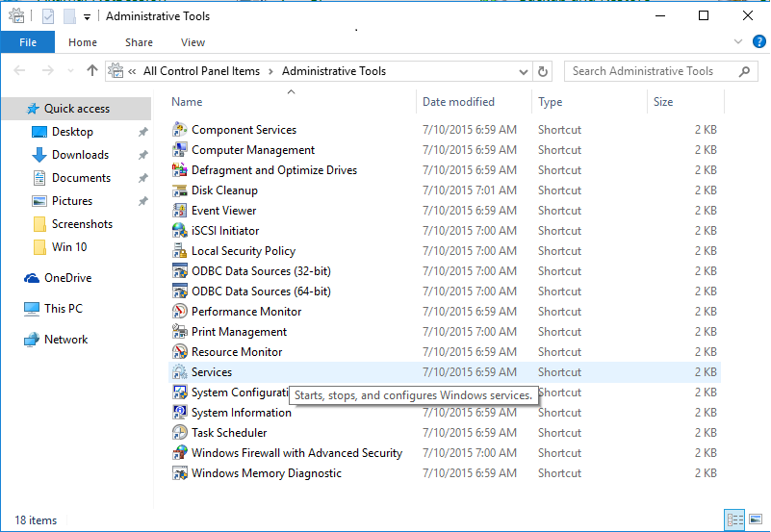Unpin Pictures using its pin icon

pos(143,201)
